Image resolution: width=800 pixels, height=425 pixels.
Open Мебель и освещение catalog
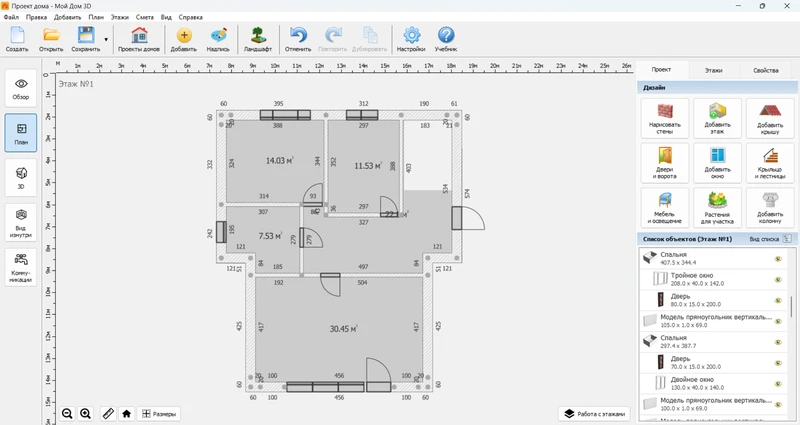coord(665,208)
